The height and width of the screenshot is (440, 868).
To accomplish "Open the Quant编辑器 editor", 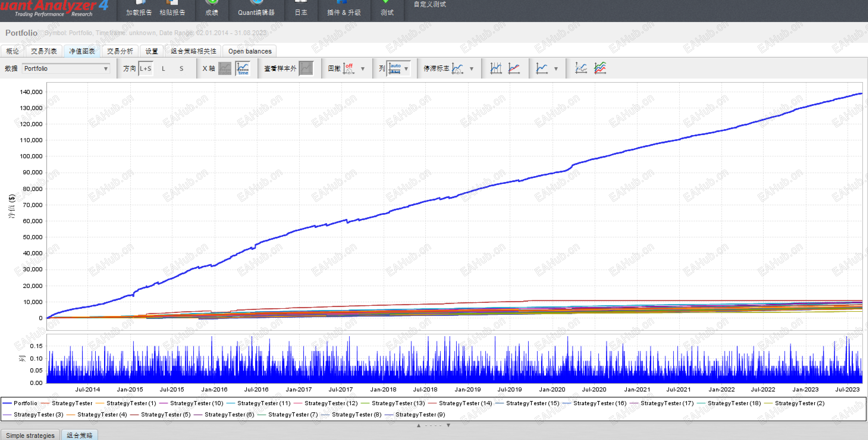I will (x=256, y=8).
